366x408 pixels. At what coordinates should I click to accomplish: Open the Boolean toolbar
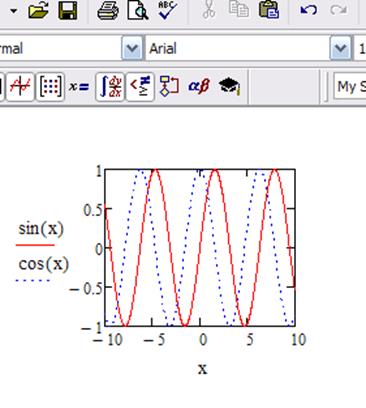tap(140, 87)
